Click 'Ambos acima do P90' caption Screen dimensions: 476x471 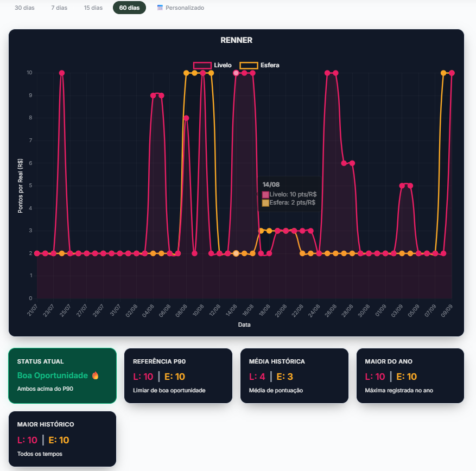(x=45, y=389)
